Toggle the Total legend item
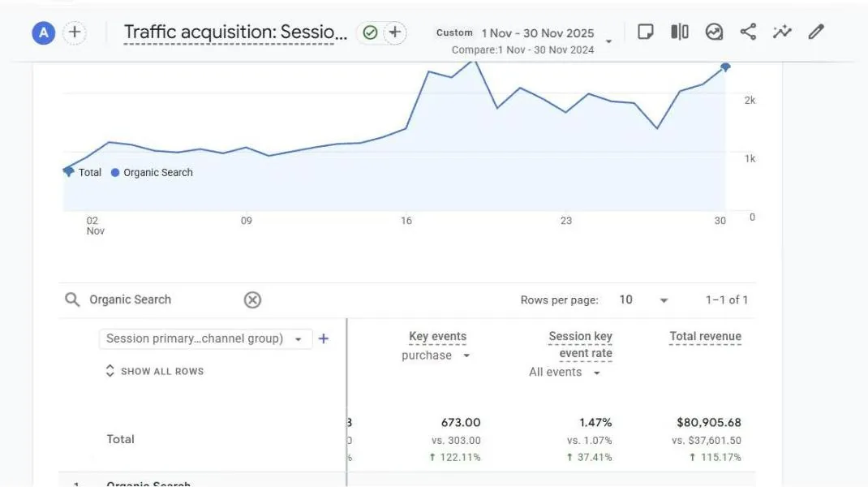This screenshot has width=868, height=487. (83, 172)
